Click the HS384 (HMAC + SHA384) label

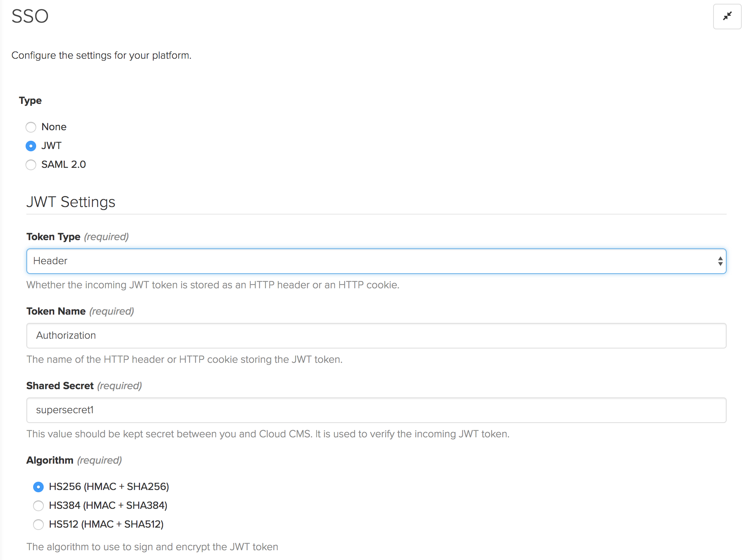(x=108, y=505)
